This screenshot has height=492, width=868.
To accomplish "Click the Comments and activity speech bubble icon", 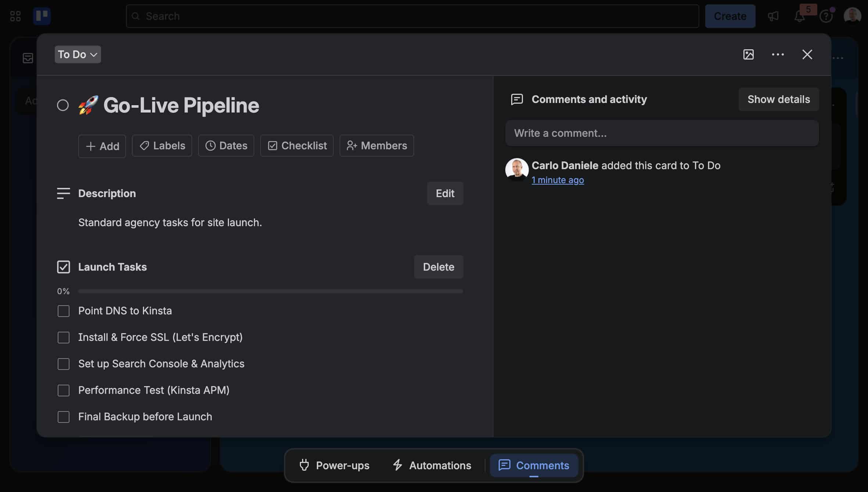I will tap(517, 99).
